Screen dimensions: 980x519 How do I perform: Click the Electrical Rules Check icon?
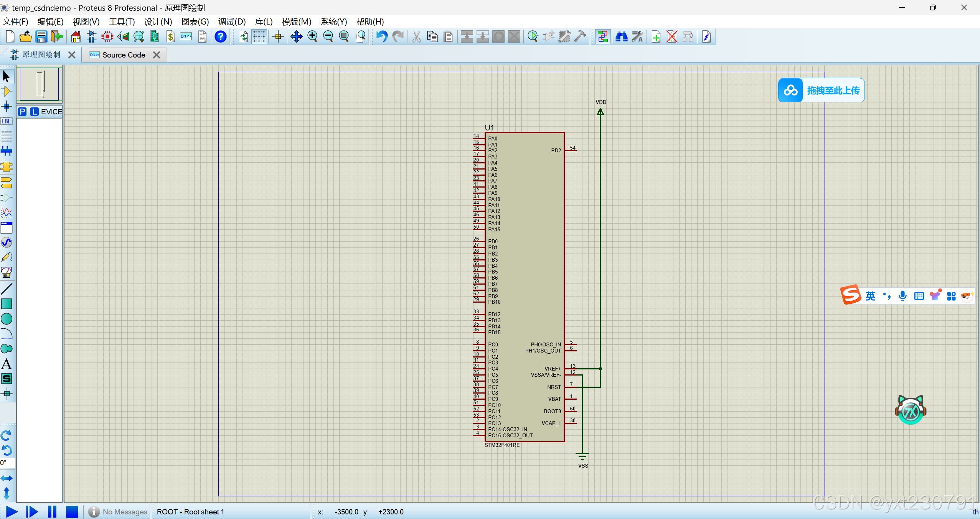[x=706, y=37]
